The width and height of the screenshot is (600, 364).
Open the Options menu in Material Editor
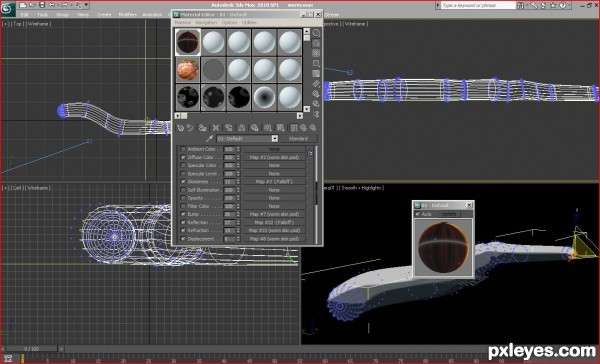tap(230, 23)
